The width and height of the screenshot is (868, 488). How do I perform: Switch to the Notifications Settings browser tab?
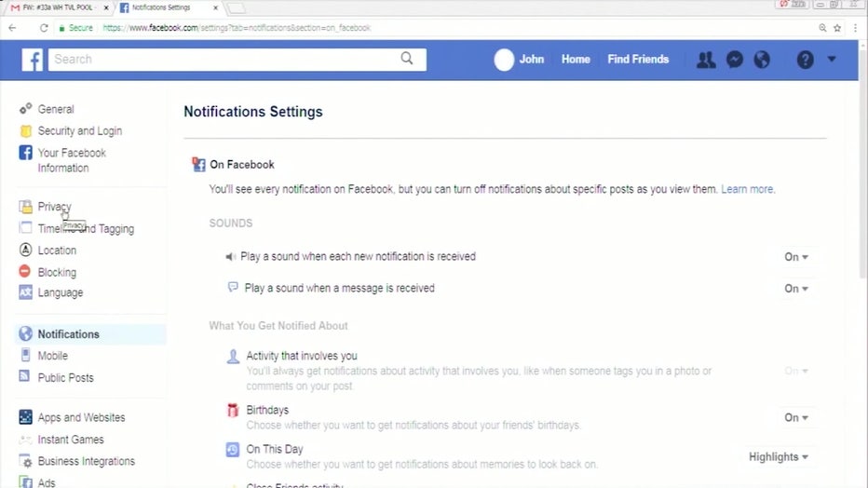pos(167,7)
